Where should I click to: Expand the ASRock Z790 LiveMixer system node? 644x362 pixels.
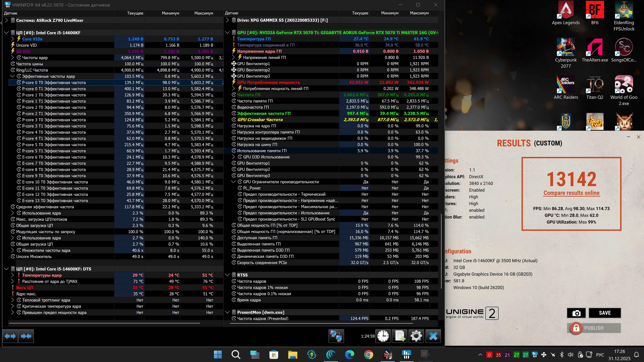[x=7, y=20]
